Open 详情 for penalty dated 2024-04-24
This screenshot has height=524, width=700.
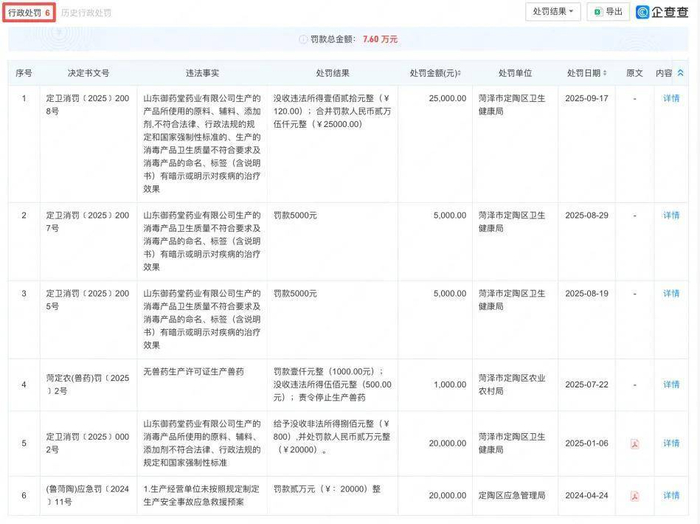(671, 495)
